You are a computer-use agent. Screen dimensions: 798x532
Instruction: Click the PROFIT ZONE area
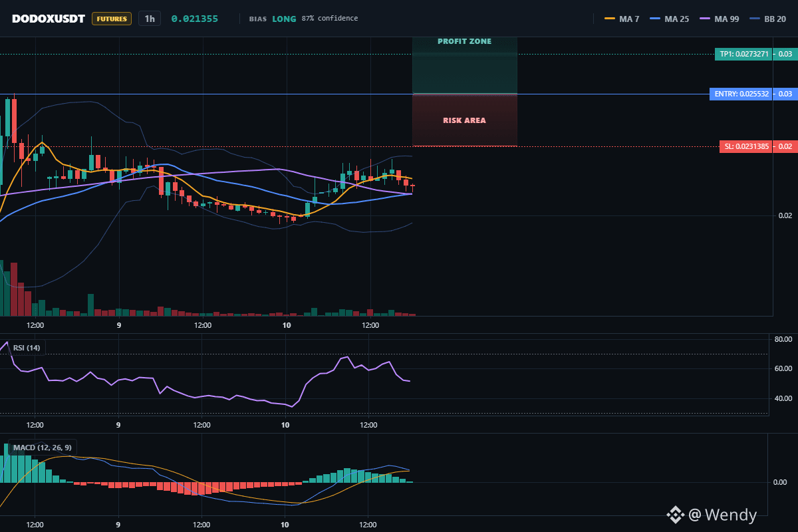[465, 65]
